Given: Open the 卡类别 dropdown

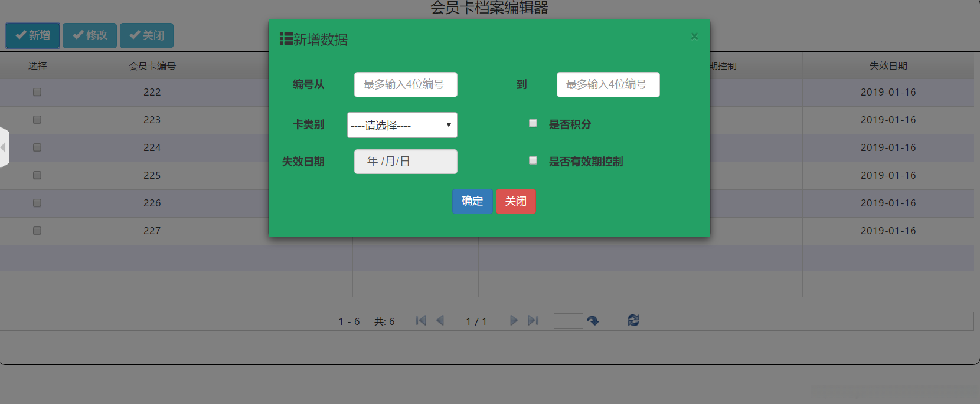Looking at the screenshot, I should tap(402, 125).
